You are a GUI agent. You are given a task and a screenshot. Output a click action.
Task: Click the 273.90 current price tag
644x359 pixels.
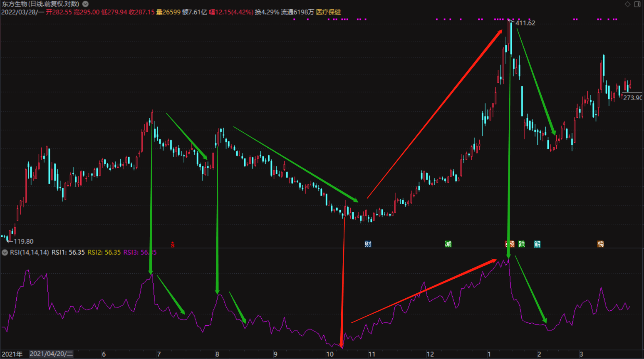(x=632, y=98)
